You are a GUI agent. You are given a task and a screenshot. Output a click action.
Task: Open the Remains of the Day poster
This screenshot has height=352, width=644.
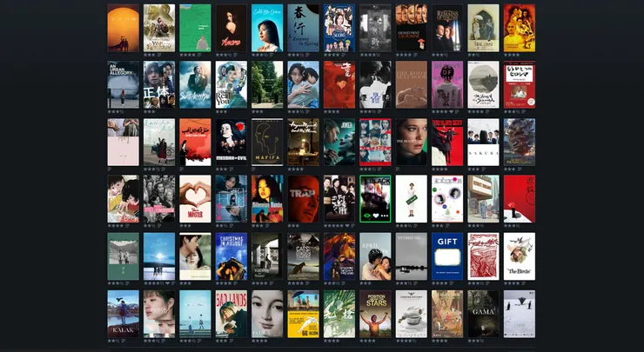(x=447, y=28)
